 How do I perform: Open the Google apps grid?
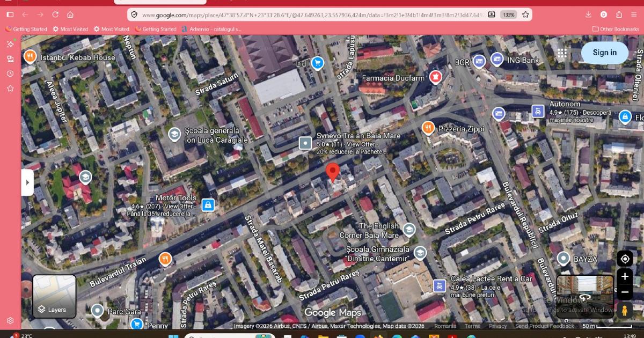click(x=562, y=53)
